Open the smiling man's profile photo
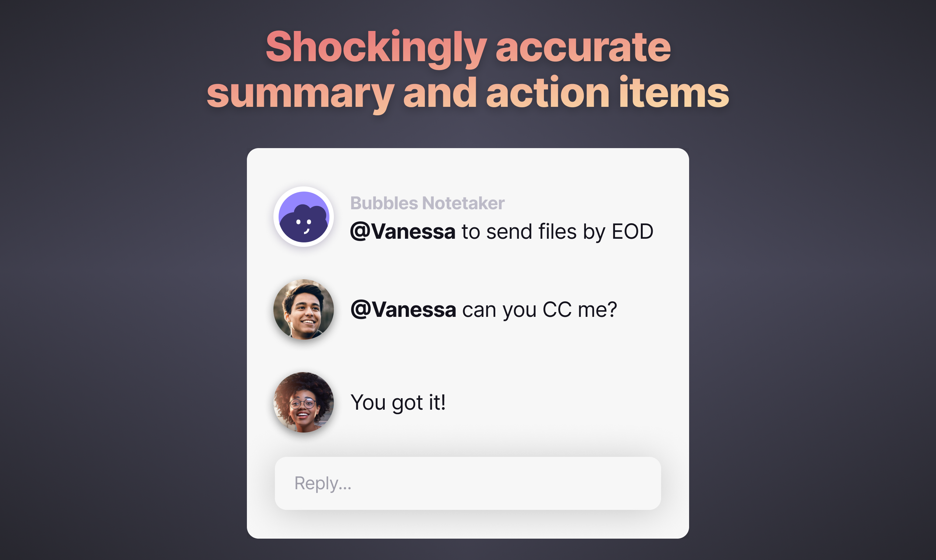Viewport: 936px width, 560px height. [x=303, y=309]
